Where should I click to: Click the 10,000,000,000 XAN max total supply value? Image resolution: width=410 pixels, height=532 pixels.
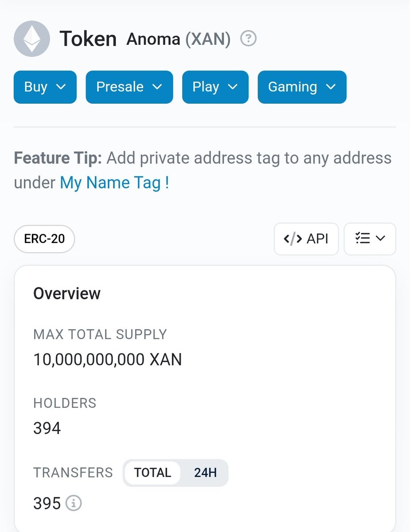108,360
